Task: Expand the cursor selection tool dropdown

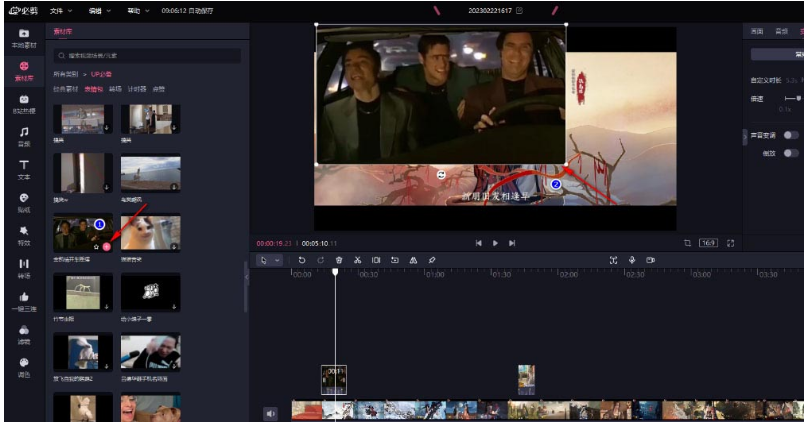Action: [x=278, y=260]
